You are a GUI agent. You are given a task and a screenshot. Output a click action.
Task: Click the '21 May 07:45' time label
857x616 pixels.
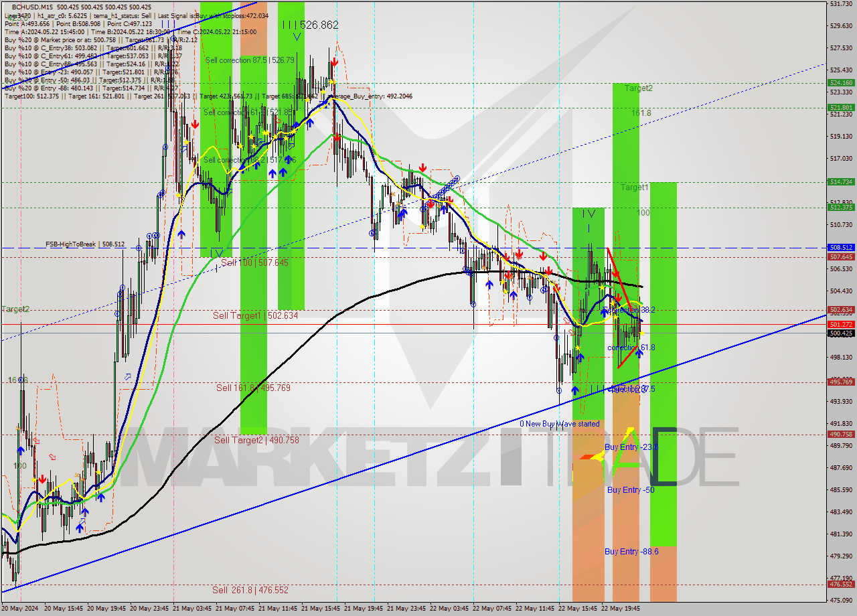click(x=235, y=609)
